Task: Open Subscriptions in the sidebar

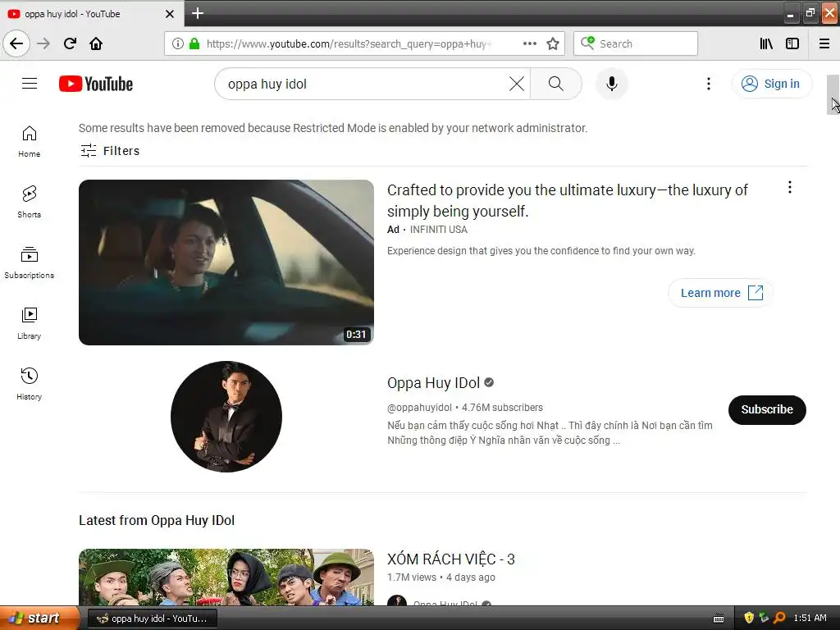Action: coord(29,262)
